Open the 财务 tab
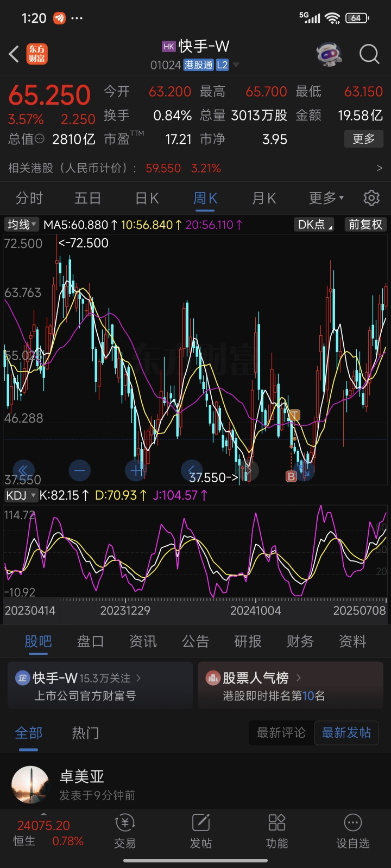 click(300, 641)
